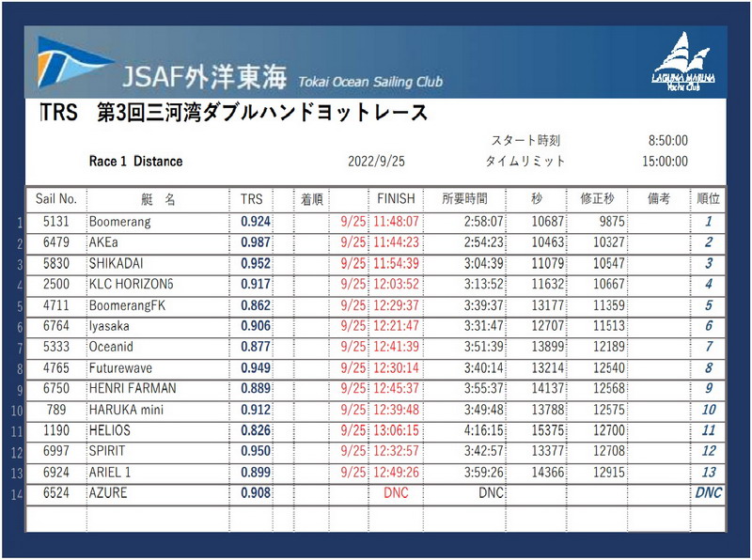This screenshot has height=560, width=752.
Task: Click corrected seconds 9875 for Boomerang
Action: (612, 222)
